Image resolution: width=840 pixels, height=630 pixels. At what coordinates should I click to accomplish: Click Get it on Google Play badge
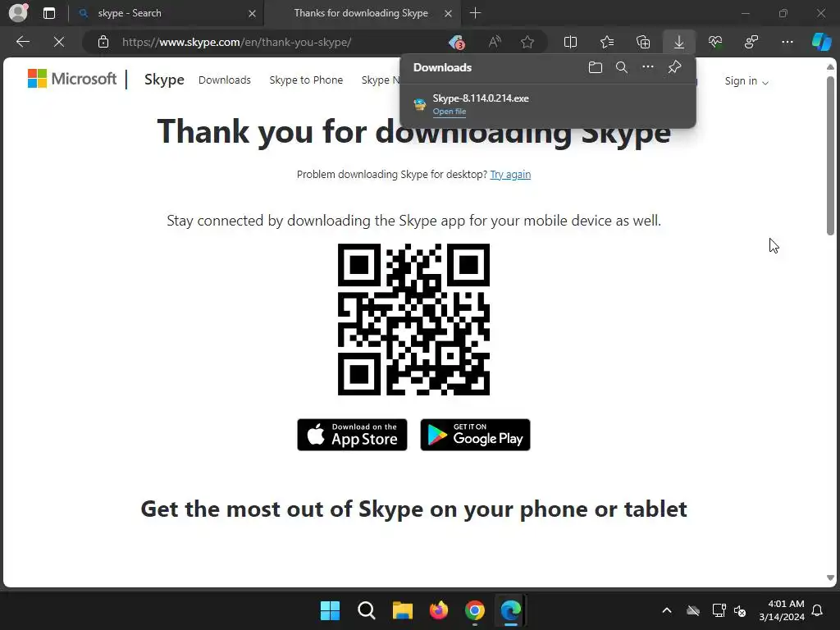click(475, 435)
